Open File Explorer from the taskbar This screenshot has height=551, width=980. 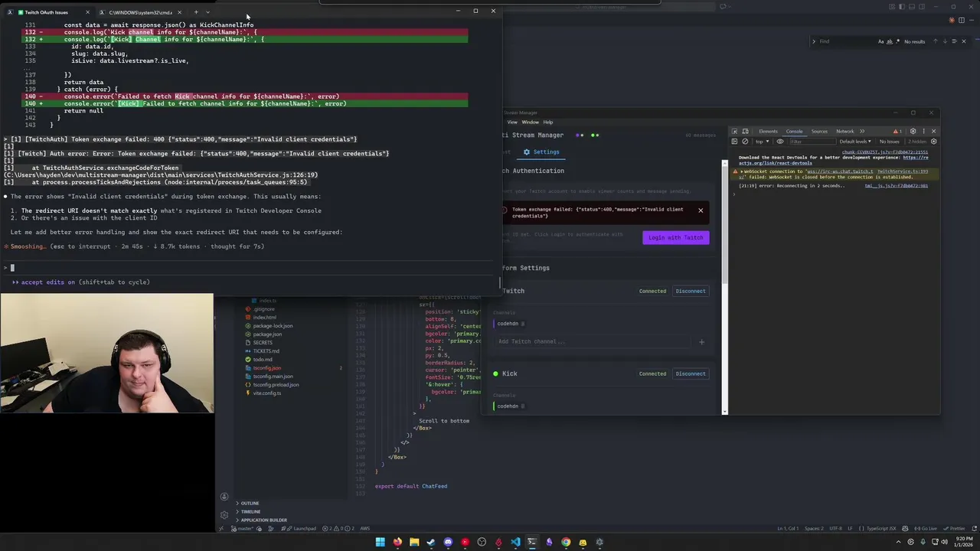[x=414, y=542]
